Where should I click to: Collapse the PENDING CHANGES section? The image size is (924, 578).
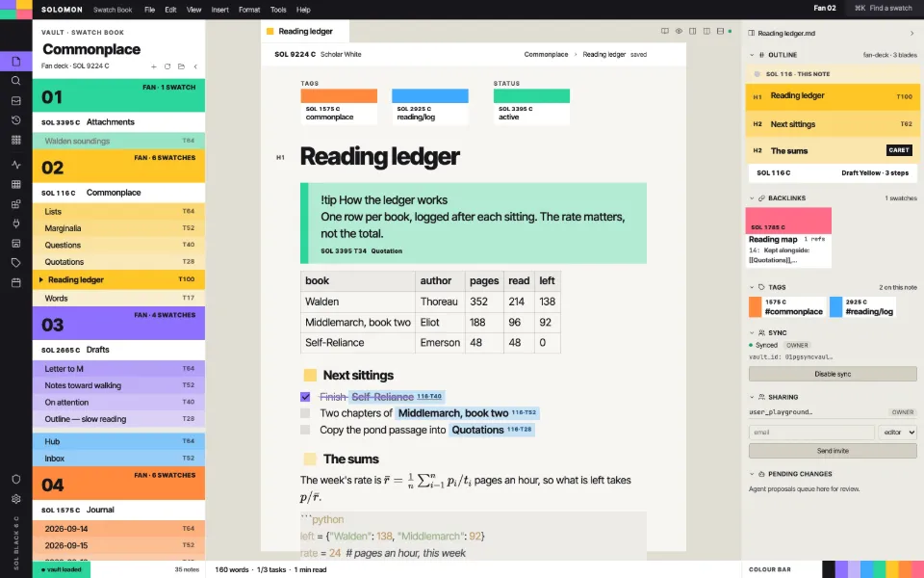[x=752, y=474]
